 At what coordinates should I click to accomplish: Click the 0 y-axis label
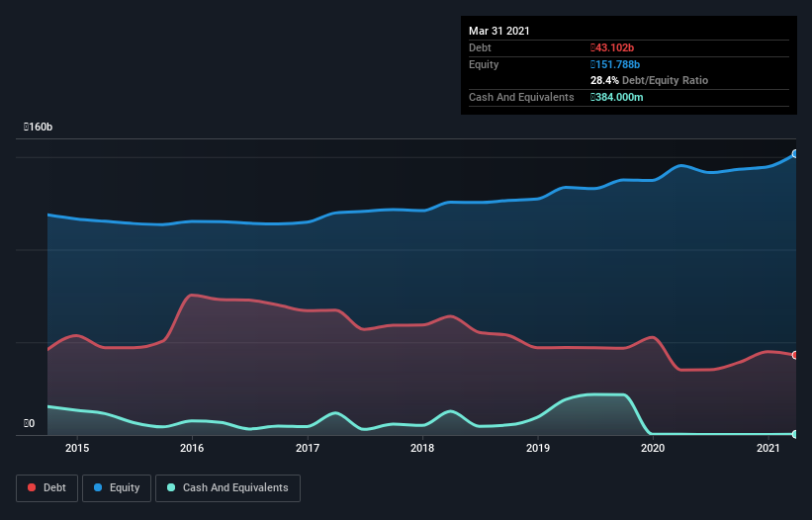(29, 423)
